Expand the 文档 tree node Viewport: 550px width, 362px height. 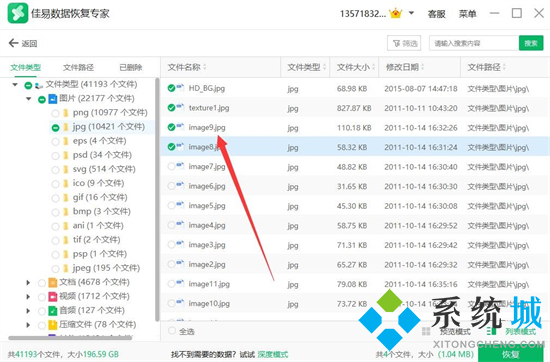[x=28, y=282]
